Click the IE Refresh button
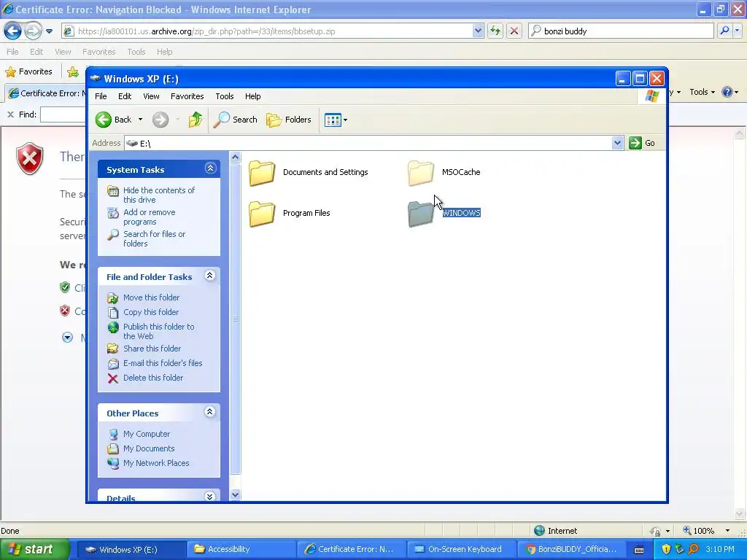747x560 pixels. 495,31
